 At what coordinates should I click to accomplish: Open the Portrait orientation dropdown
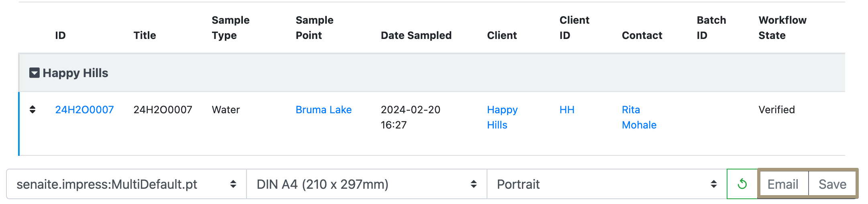606,184
